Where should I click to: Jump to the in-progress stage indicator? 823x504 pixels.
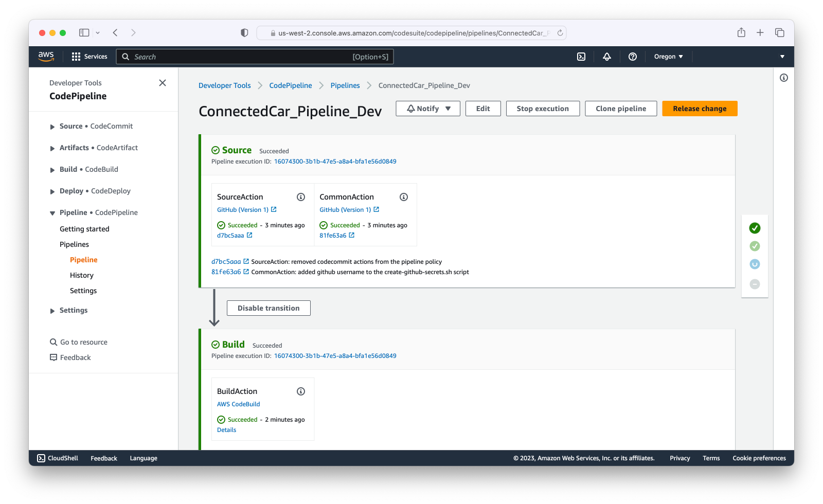coord(755,264)
